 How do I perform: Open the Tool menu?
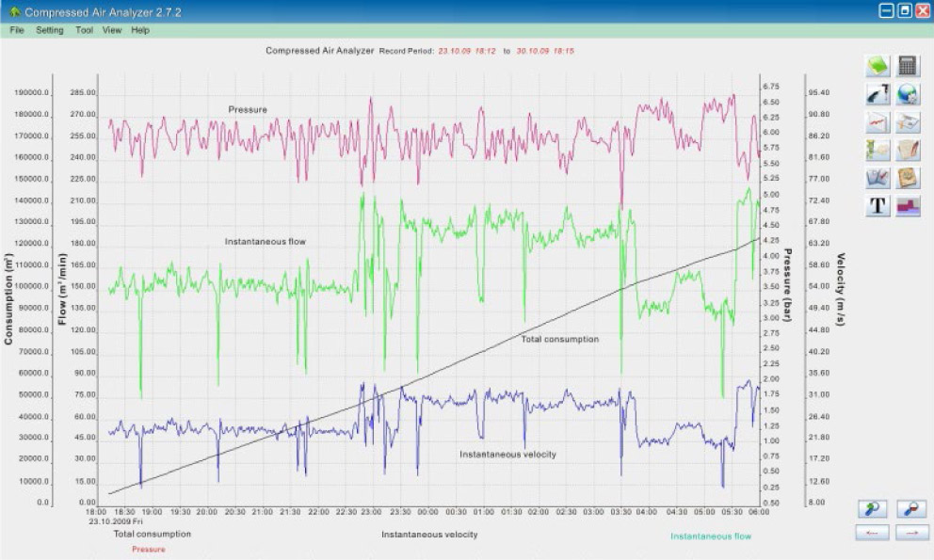pos(84,30)
